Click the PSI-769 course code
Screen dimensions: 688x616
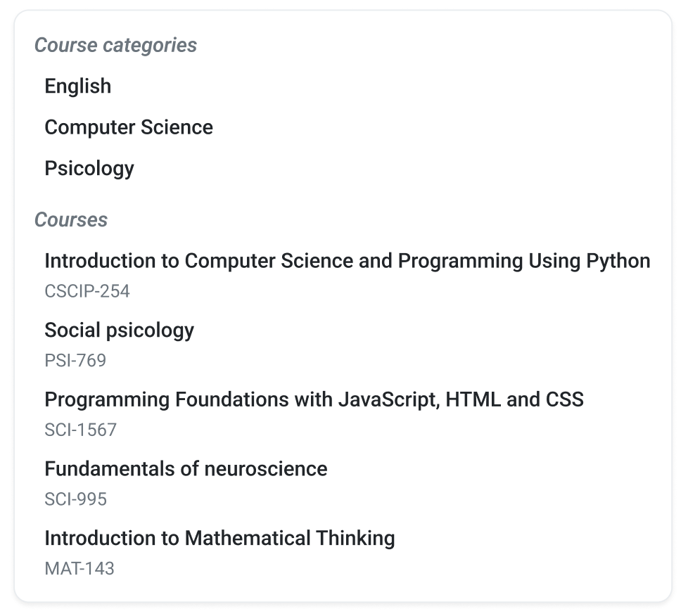tap(75, 360)
